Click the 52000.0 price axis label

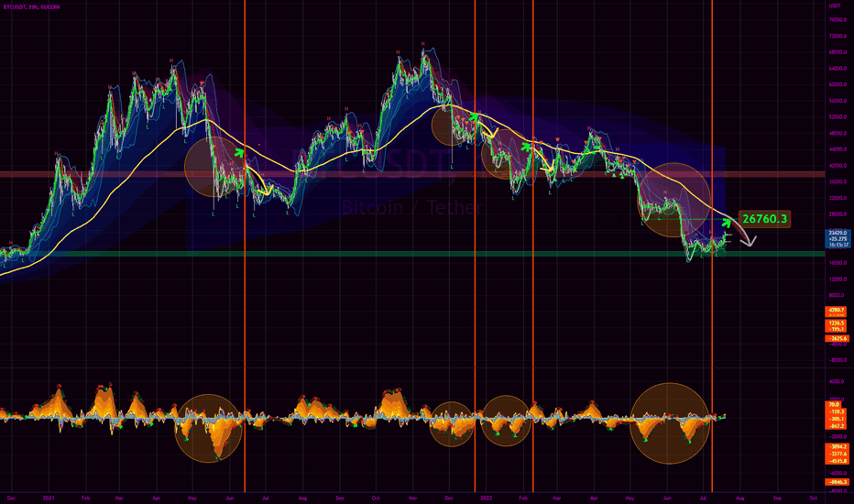tap(838, 117)
